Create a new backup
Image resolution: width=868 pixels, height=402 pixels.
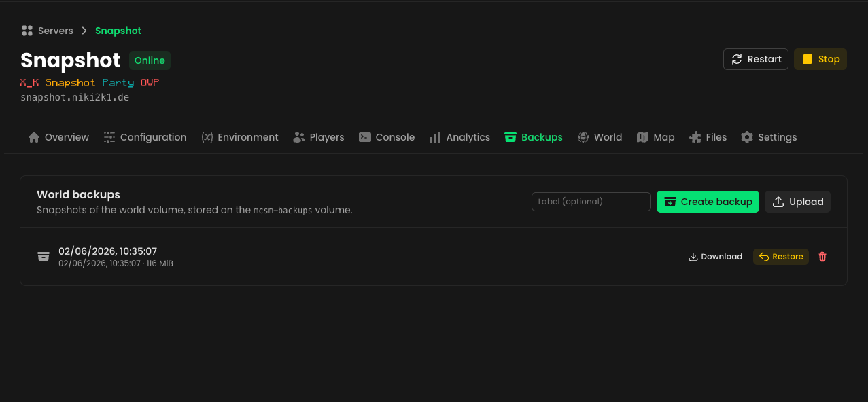[x=708, y=202]
